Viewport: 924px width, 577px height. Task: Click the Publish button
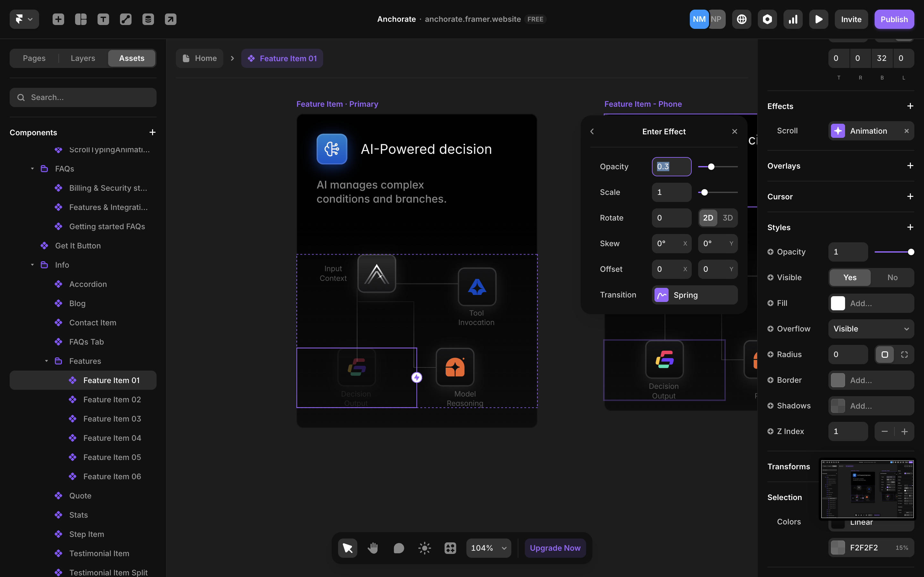[894, 19]
